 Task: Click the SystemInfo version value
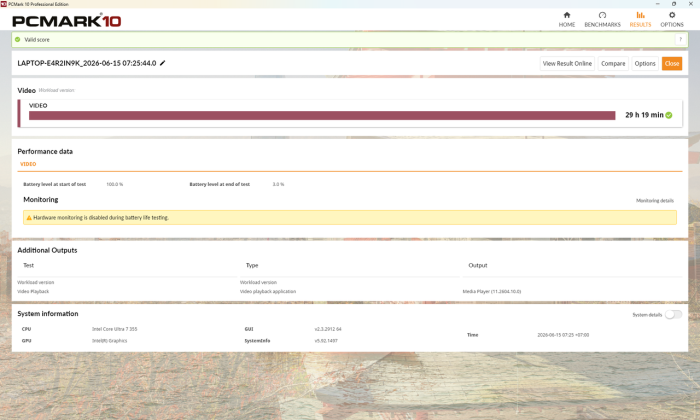point(326,341)
